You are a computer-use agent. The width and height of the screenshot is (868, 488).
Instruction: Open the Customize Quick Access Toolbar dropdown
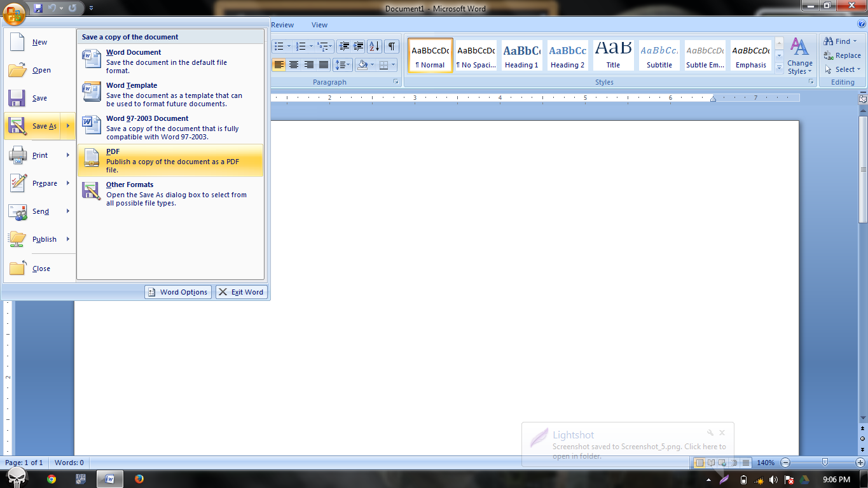point(91,8)
